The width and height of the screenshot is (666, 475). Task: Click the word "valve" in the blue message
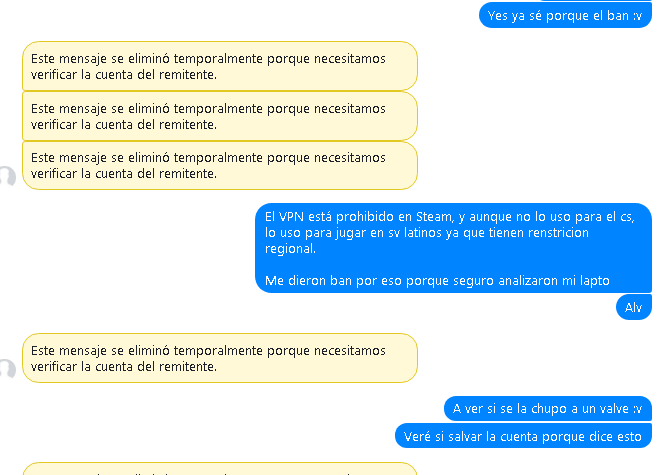(x=613, y=409)
